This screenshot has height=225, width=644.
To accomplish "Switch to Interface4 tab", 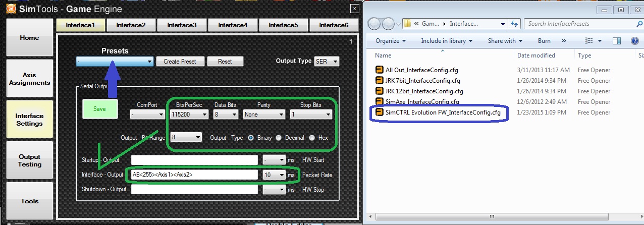I will coord(233,25).
